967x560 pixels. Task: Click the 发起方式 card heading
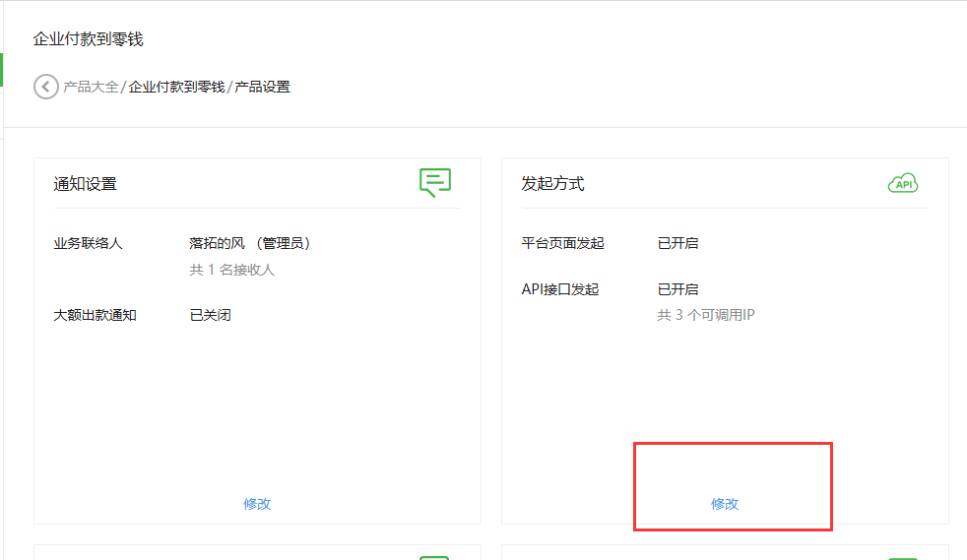click(x=552, y=184)
